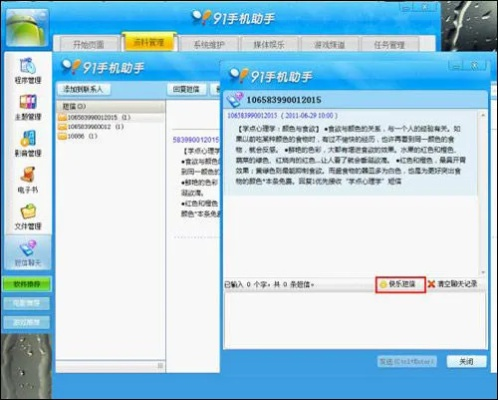Click 91手机助手 logo in the chat window
The width and height of the screenshot is (498, 400).
tap(271, 77)
